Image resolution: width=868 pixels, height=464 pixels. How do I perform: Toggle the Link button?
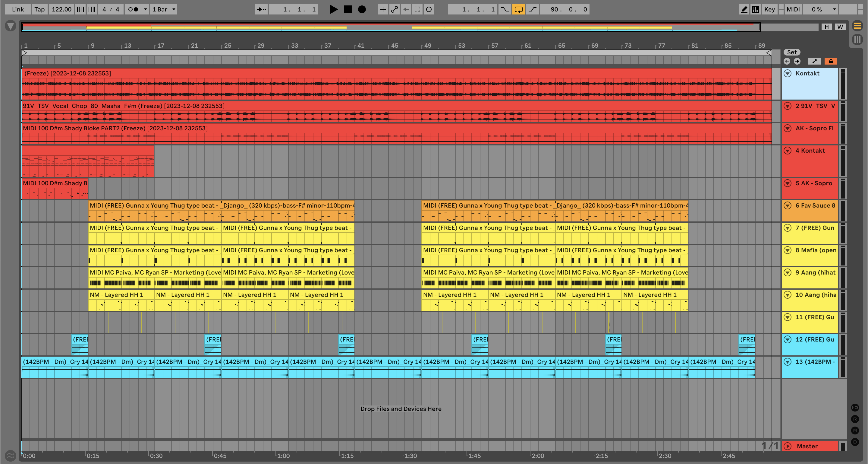pos(17,9)
